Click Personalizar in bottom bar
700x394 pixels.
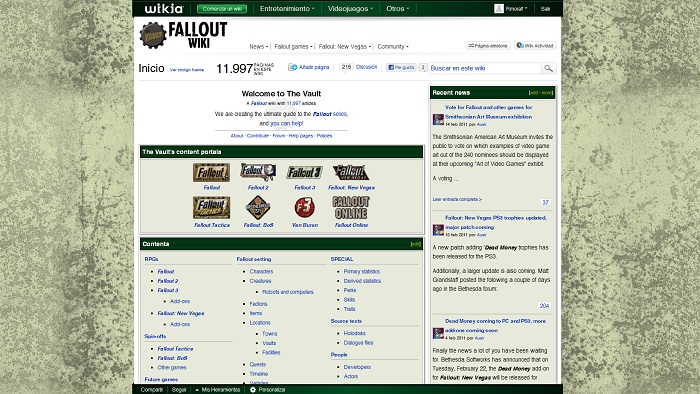[272, 390]
